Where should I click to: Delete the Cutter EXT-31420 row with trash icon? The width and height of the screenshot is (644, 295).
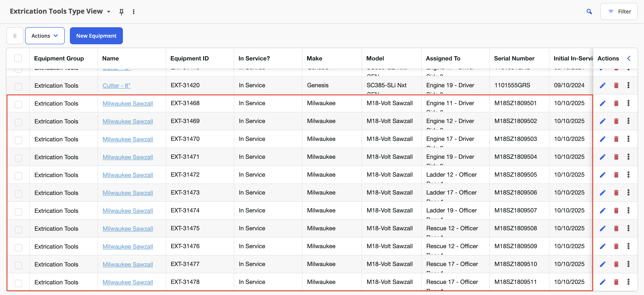pos(616,85)
